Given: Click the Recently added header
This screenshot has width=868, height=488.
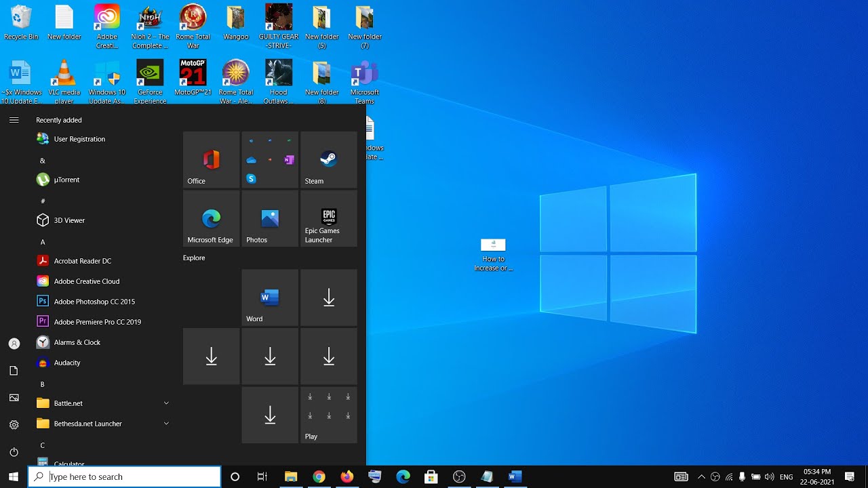Looking at the screenshot, I should pos(59,120).
